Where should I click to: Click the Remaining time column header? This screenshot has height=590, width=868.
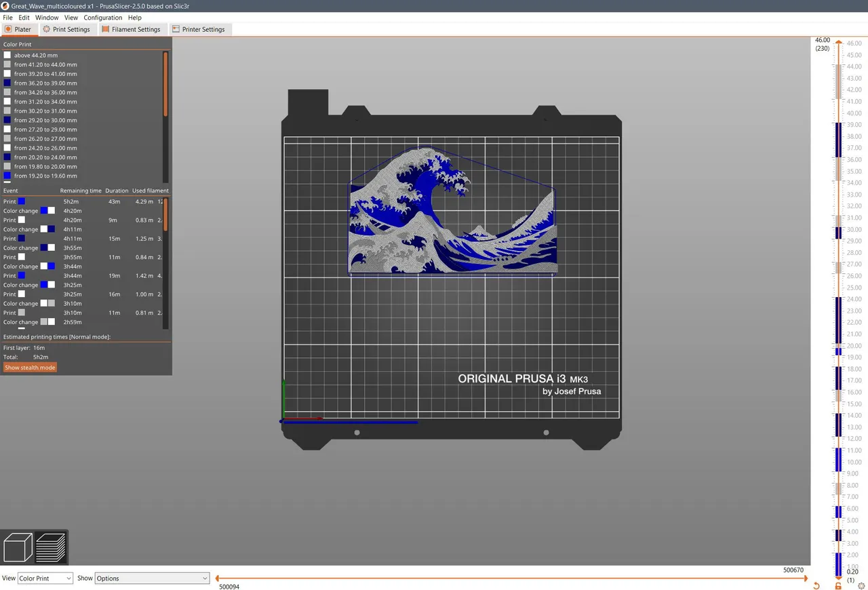(x=81, y=191)
